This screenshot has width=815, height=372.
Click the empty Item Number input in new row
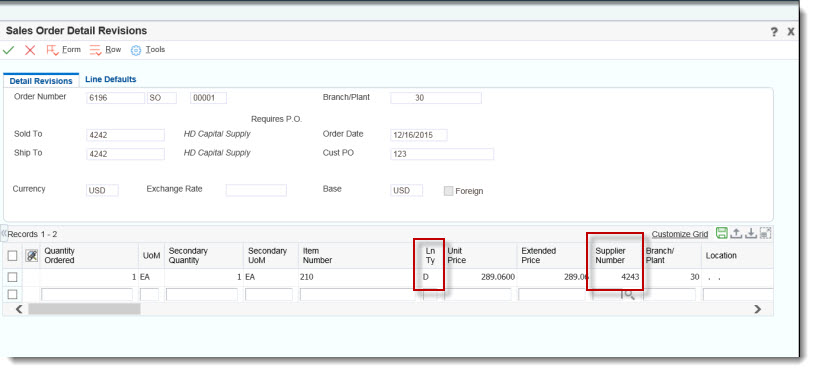click(357, 295)
